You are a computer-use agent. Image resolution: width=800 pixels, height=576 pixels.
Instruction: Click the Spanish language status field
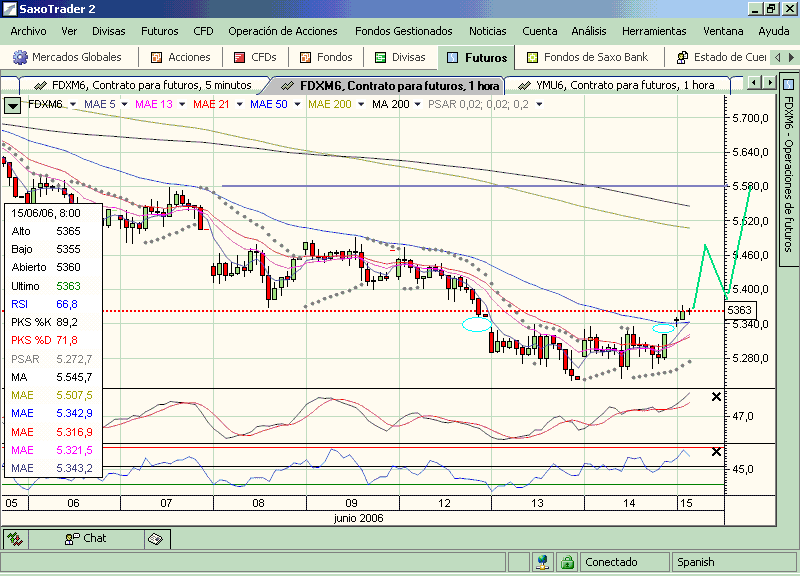pyautogui.click(x=734, y=562)
